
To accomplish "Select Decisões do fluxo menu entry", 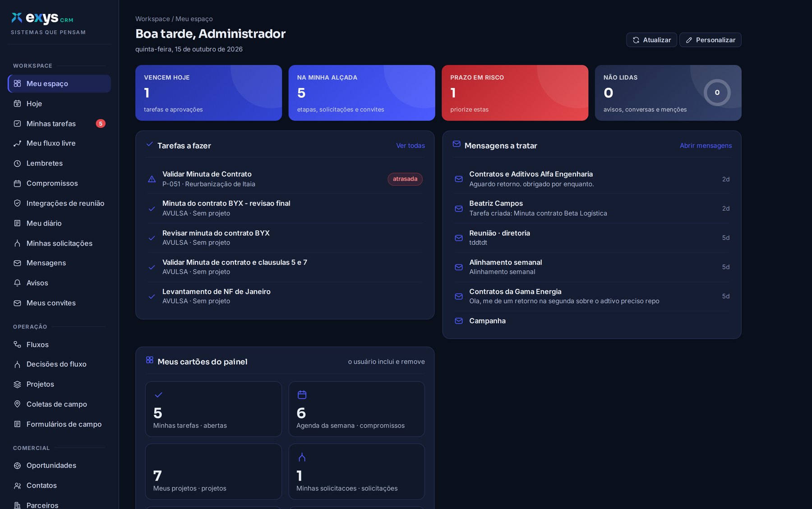I will [x=59, y=364].
